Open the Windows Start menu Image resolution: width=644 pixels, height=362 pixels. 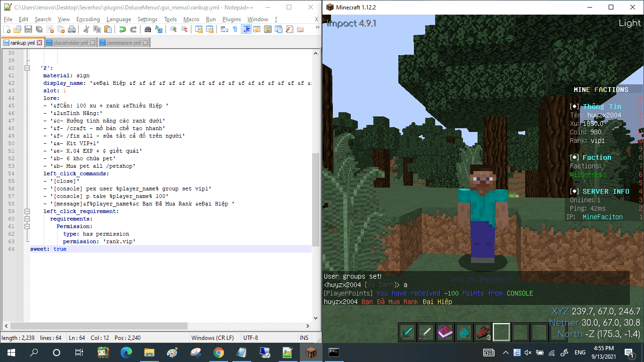click(x=11, y=352)
